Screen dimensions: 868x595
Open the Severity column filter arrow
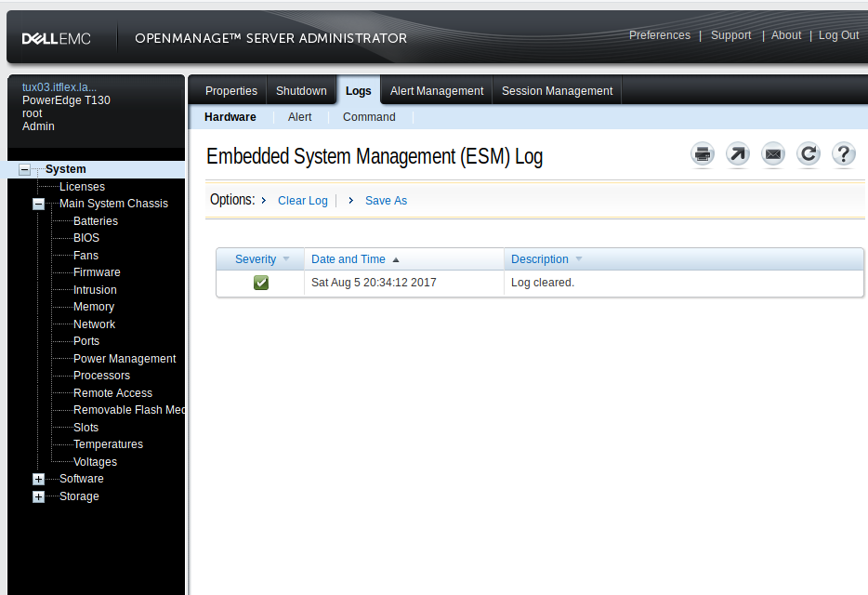[286, 258]
